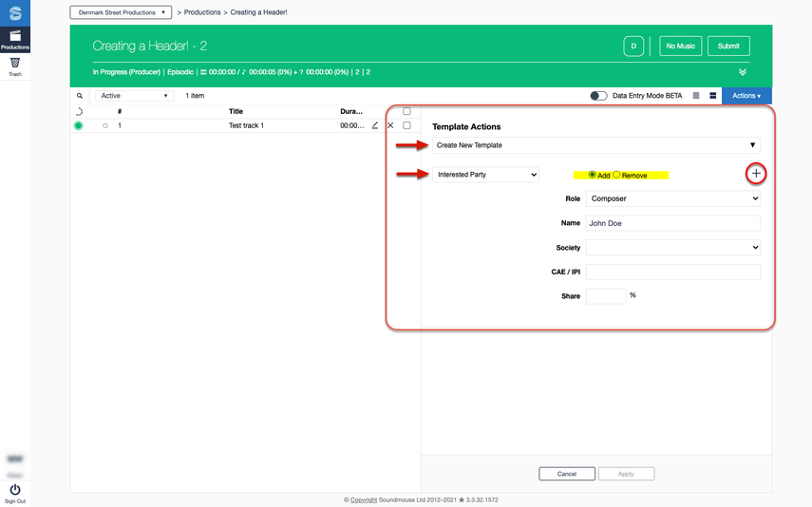Click the Apply button
The height and width of the screenshot is (507, 812).
626,474
